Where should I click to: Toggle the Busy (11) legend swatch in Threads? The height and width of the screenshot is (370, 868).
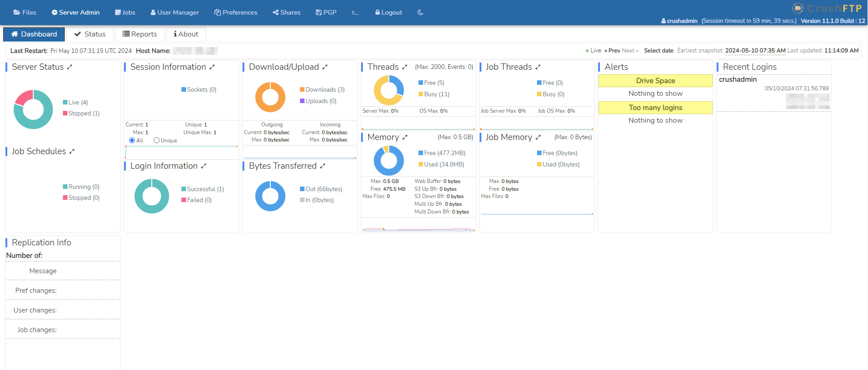pos(421,94)
